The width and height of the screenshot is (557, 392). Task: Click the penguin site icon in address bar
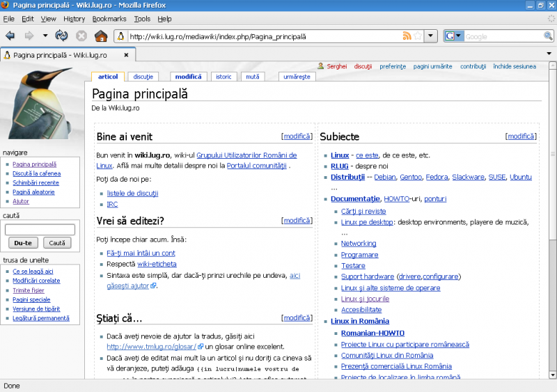coord(120,36)
